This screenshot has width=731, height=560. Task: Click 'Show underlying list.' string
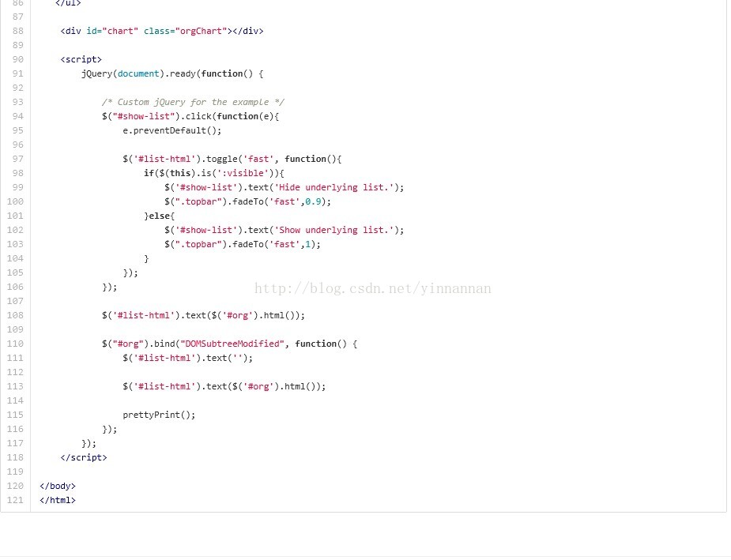click(333, 230)
